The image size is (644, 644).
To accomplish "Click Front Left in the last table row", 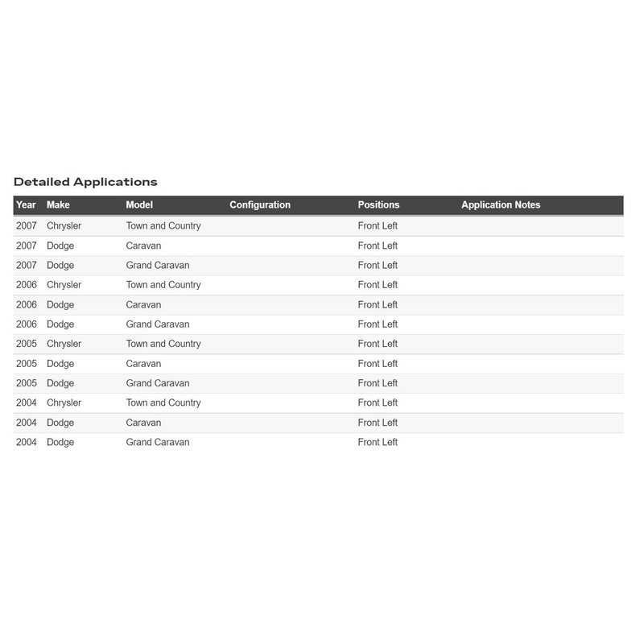I will pyautogui.click(x=378, y=443).
